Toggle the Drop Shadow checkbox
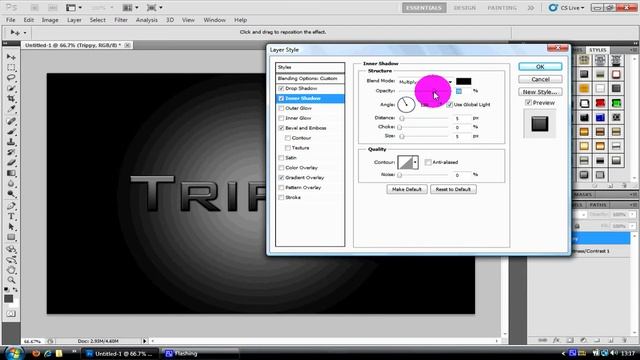 tap(281, 89)
